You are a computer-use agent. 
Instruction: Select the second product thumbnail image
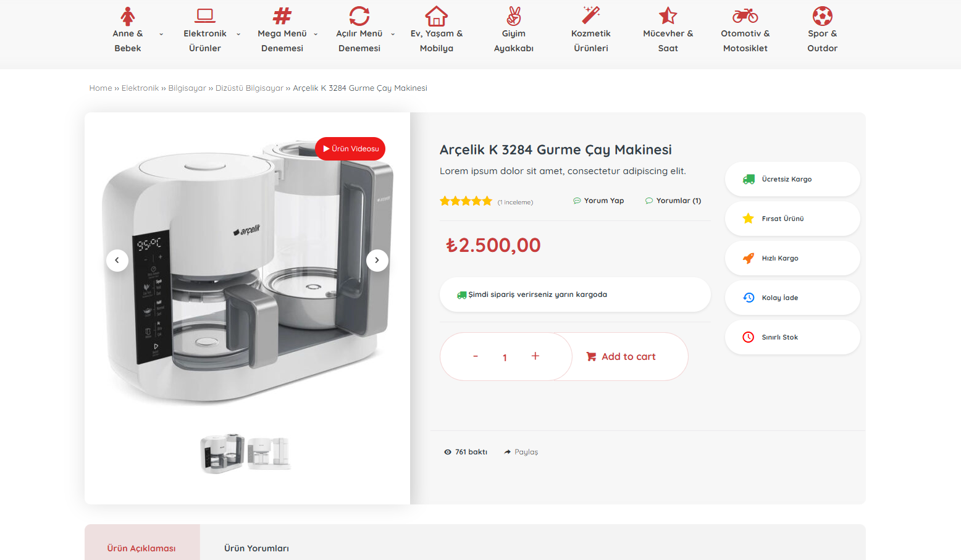[269, 453]
